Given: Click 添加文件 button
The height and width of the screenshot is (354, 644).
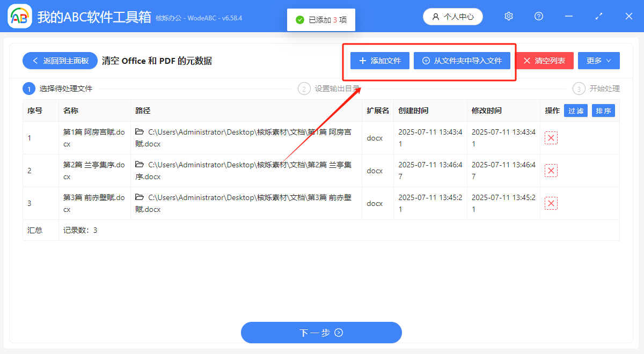Looking at the screenshot, I should 380,61.
